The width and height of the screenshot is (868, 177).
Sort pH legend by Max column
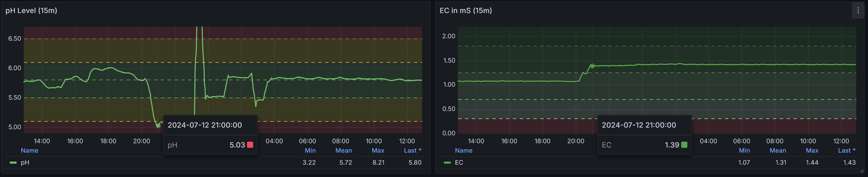(x=378, y=151)
